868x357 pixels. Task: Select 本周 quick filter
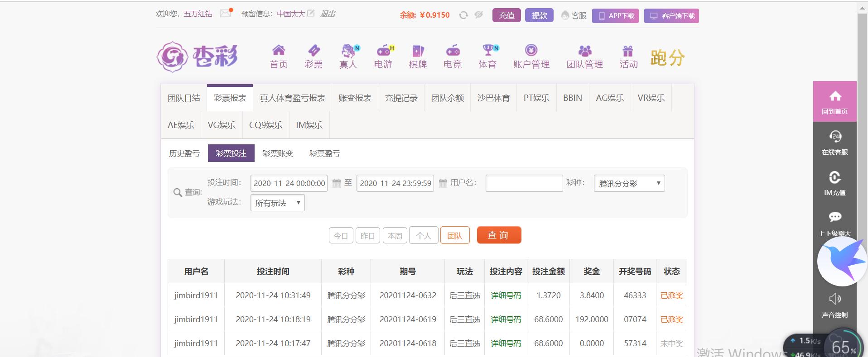[x=395, y=235]
